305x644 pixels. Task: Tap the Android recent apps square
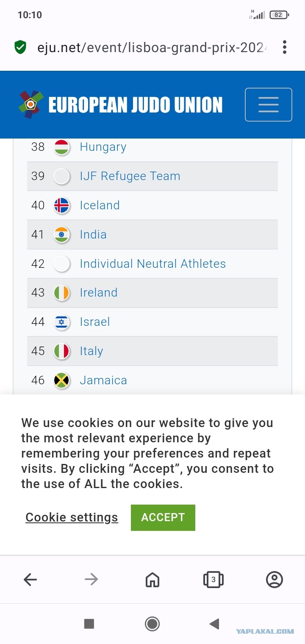(89, 624)
